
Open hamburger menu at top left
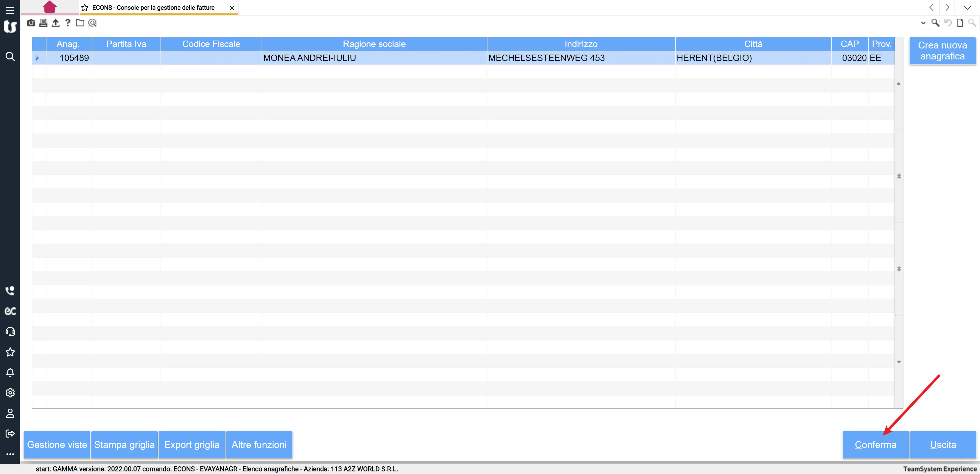click(x=10, y=10)
